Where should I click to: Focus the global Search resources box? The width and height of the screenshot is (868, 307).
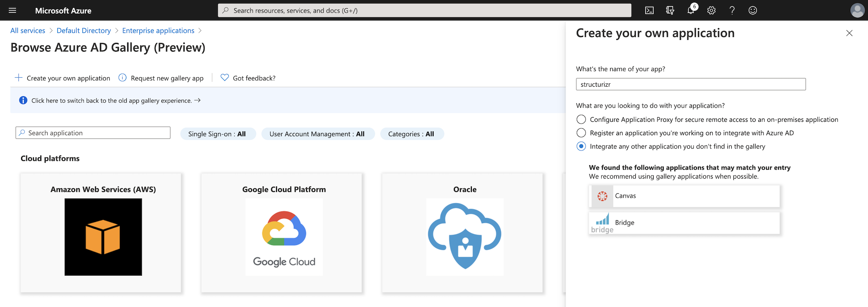(424, 10)
